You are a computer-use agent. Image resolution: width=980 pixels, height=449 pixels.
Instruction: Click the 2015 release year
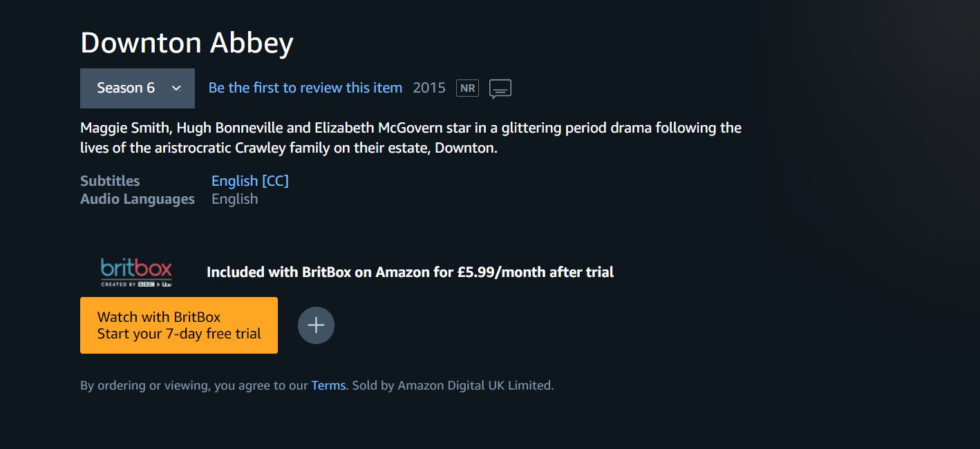click(x=429, y=88)
